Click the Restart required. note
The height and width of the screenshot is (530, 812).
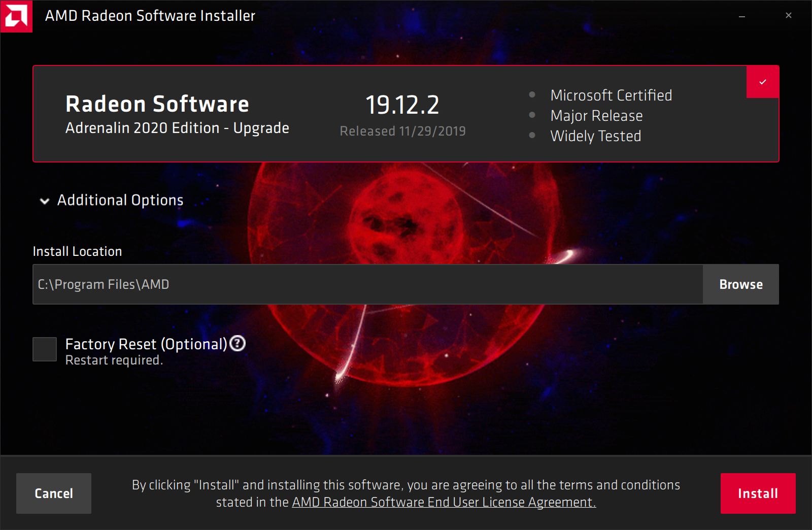[x=114, y=360]
